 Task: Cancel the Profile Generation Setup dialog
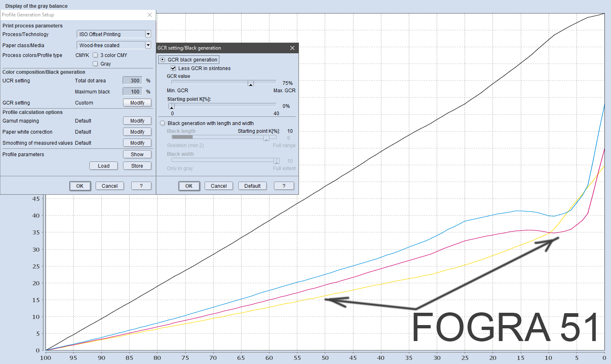coord(110,186)
